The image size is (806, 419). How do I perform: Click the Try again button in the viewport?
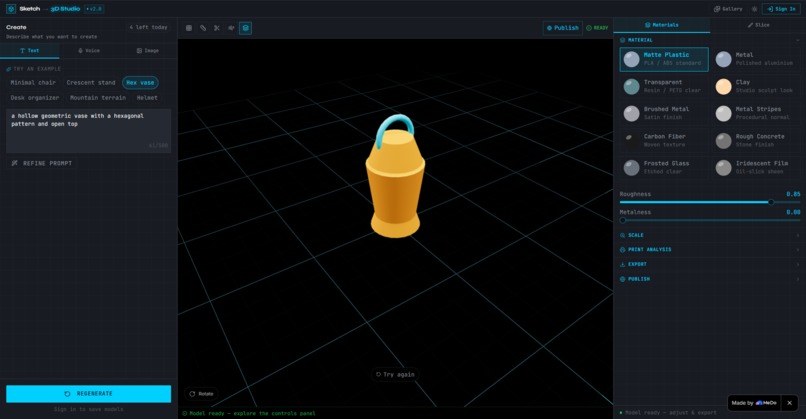click(395, 374)
